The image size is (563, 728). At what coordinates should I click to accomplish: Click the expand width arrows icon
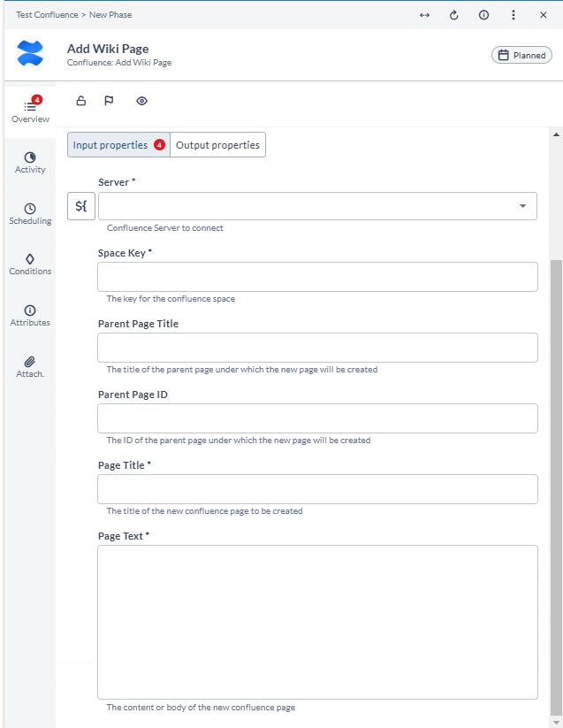click(x=424, y=15)
